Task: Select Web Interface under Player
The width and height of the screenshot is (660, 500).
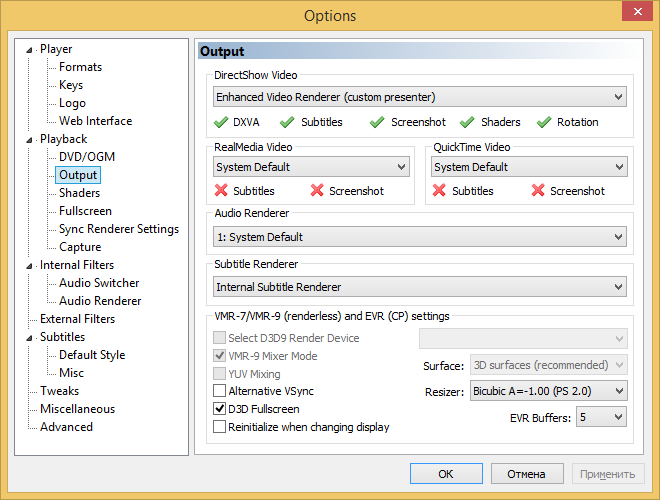Action: click(x=95, y=121)
